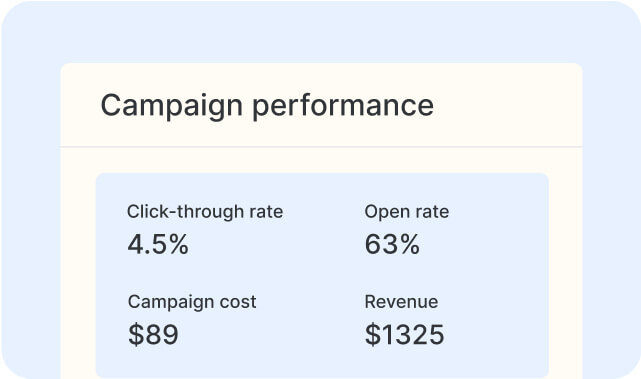Click the percent sign in 63%
The width and height of the screenshot is (641, 379).
click(409, 244)
